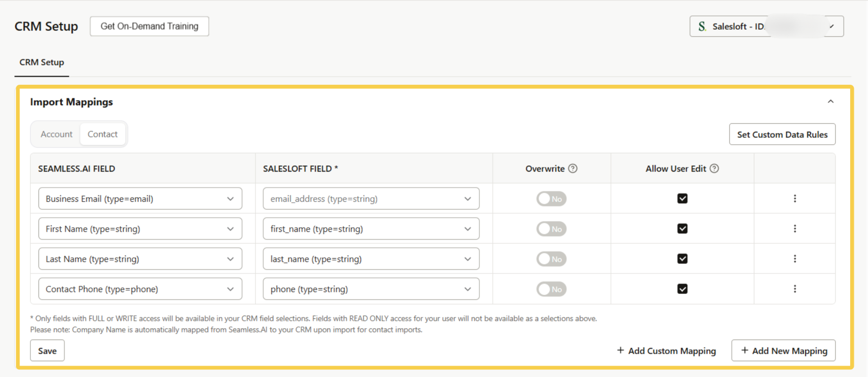Click the Allow User Edit help icon
Screen dimensions: 868x377
pos(714,168)
